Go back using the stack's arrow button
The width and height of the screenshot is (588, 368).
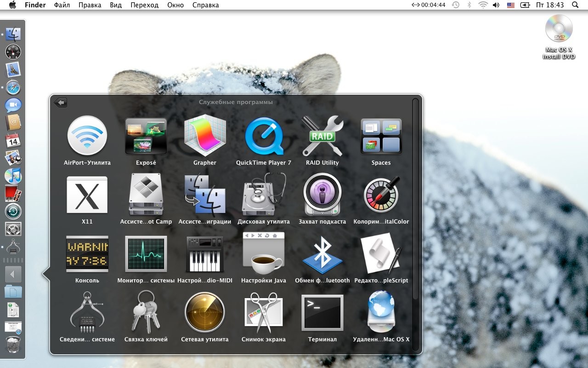click(61, 103)
